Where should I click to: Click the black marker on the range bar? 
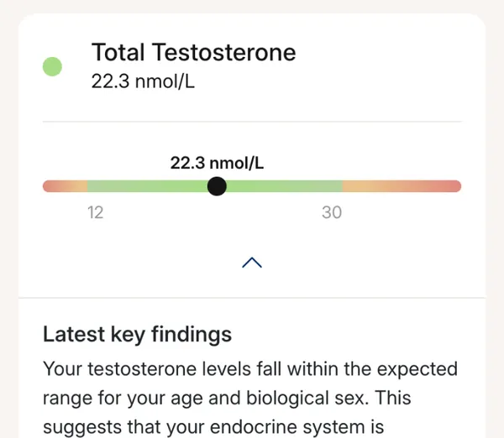point(217,186)
